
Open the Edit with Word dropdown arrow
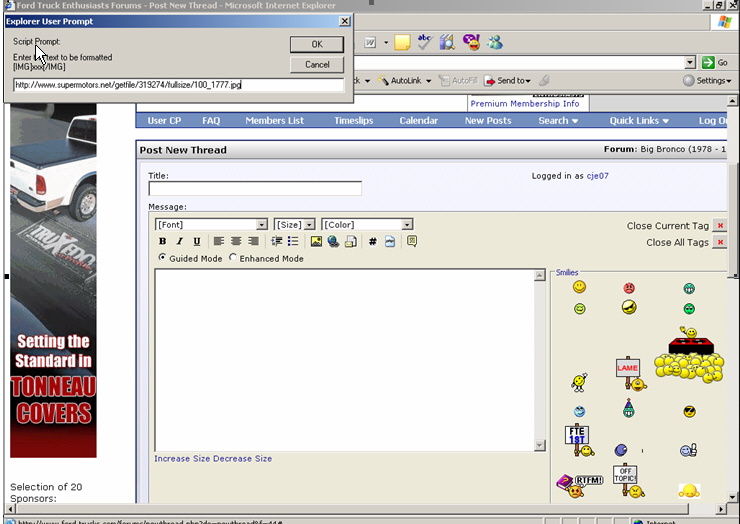tap(386, 42)
